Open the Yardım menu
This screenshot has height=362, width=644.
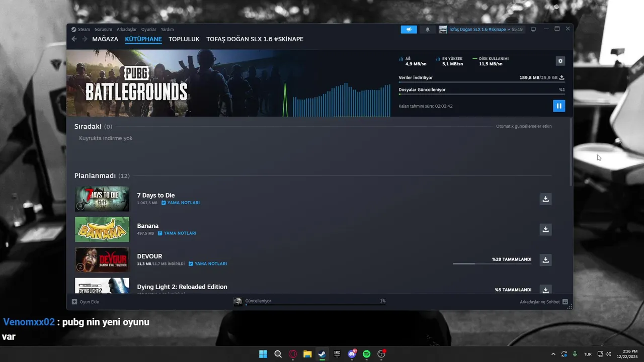point(167,29)
